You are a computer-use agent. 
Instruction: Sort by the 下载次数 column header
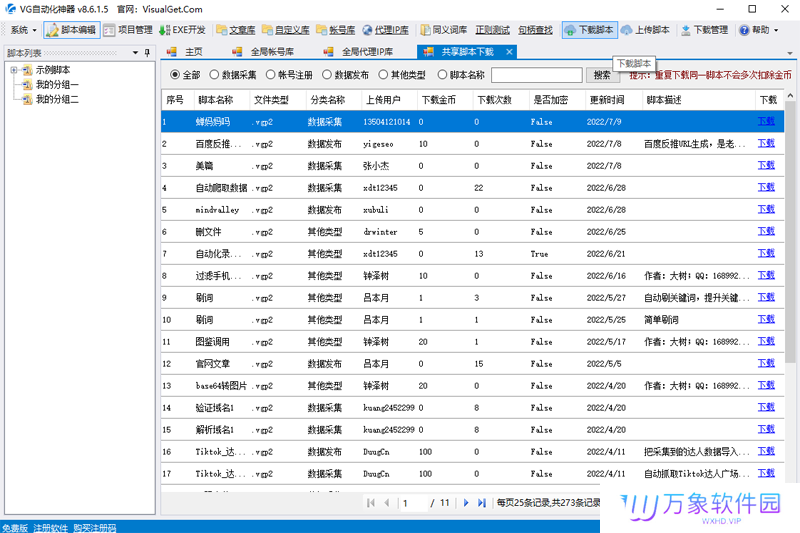point(501,100)
